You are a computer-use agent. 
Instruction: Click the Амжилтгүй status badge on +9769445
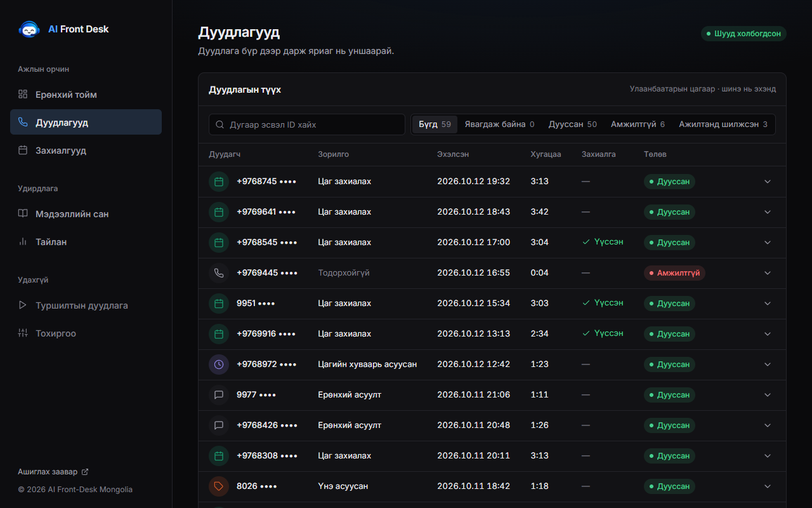coord(674,273)
